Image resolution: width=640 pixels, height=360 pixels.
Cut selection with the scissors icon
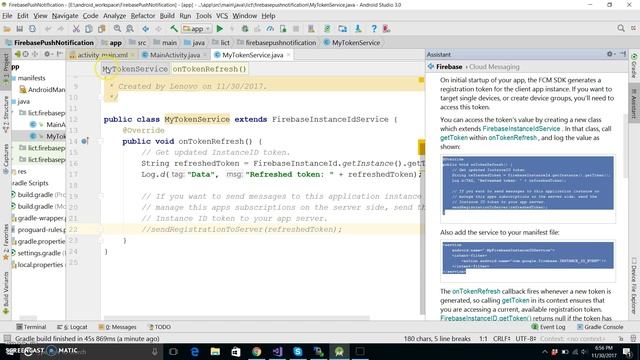point(76,29)
